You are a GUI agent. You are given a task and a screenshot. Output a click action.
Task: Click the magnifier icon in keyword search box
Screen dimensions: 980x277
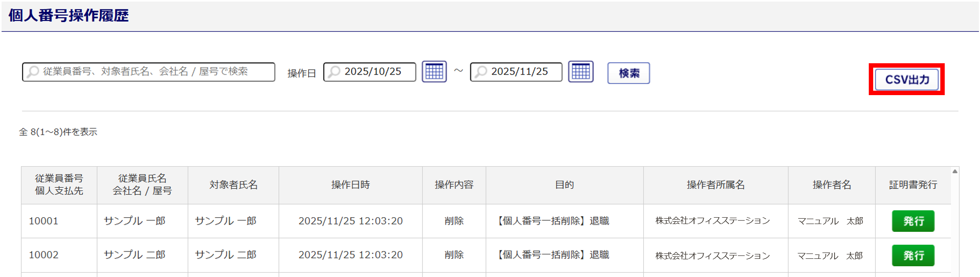[33, 72]
